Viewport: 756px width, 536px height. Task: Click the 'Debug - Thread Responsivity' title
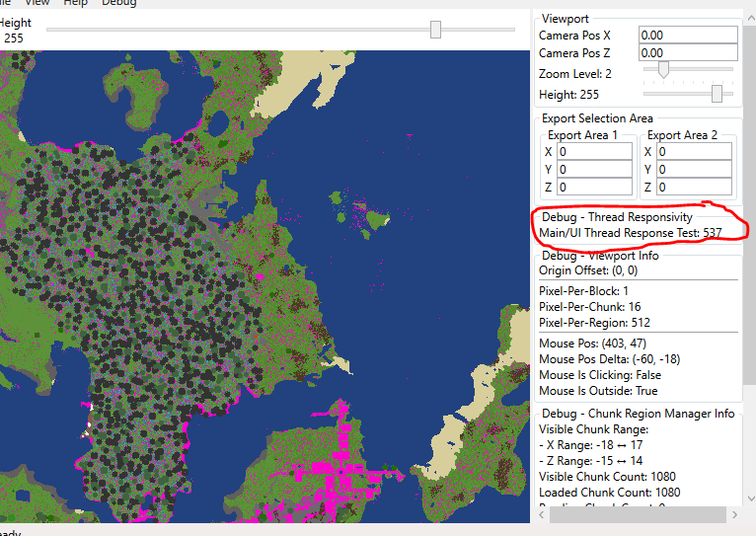click(617, 217)
